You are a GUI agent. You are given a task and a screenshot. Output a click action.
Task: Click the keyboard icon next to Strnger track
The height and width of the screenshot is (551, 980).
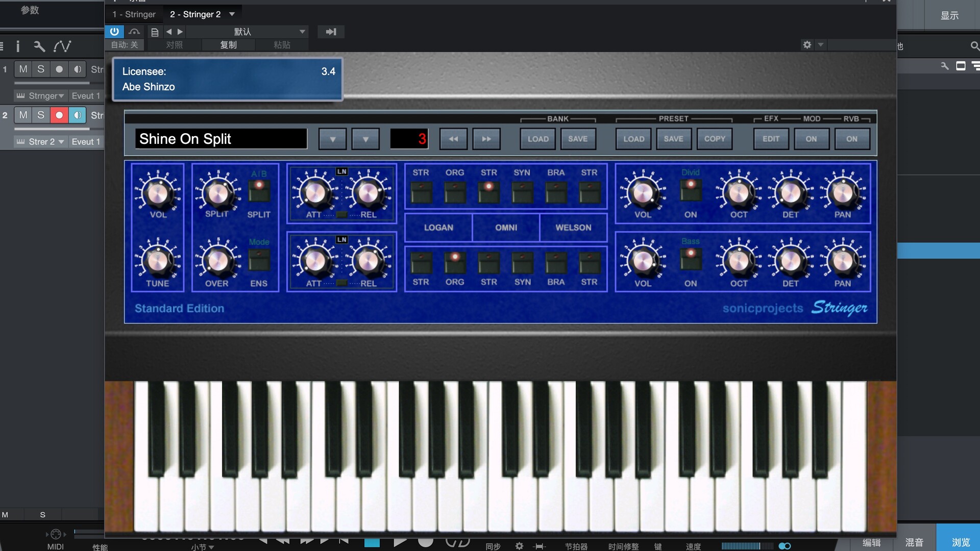point(19,95)
